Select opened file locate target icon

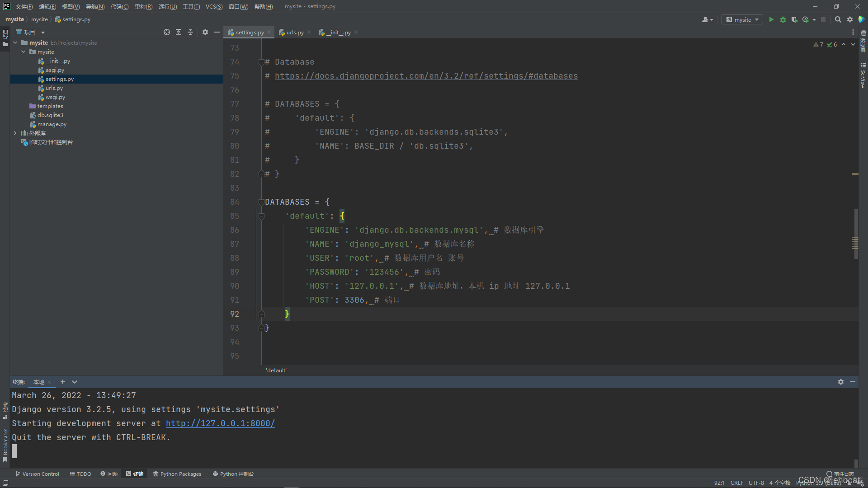pyautogui.click(x=167, y=32)
